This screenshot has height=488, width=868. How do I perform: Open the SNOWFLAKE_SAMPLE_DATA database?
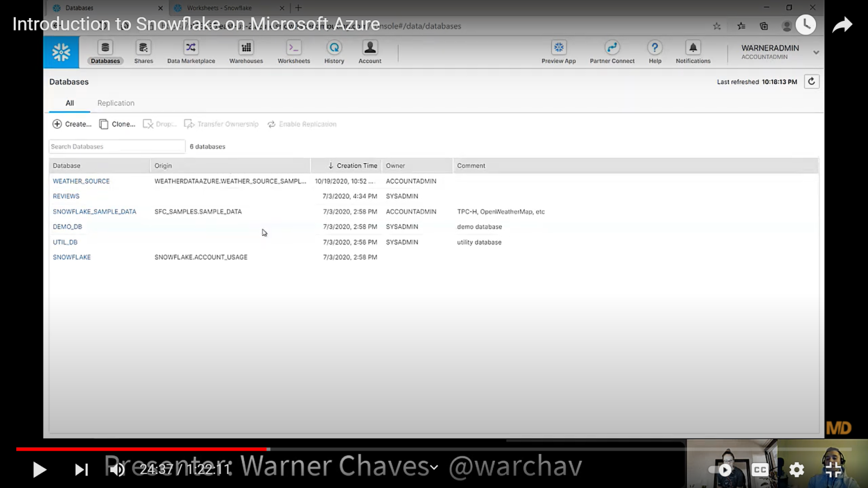[x=94, y=211]
